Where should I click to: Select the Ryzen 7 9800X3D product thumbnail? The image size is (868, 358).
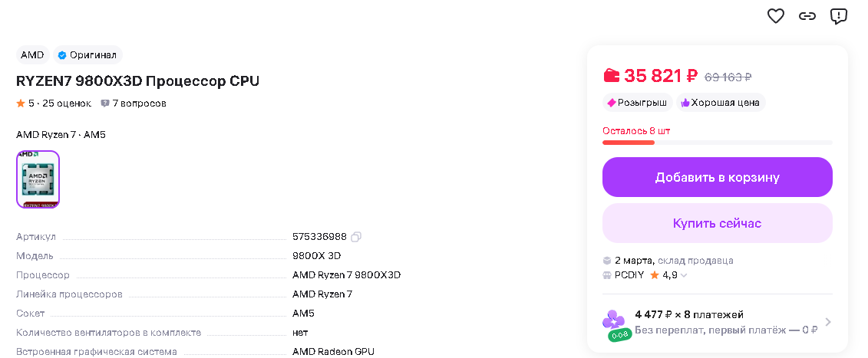click(x=38, y=179)
